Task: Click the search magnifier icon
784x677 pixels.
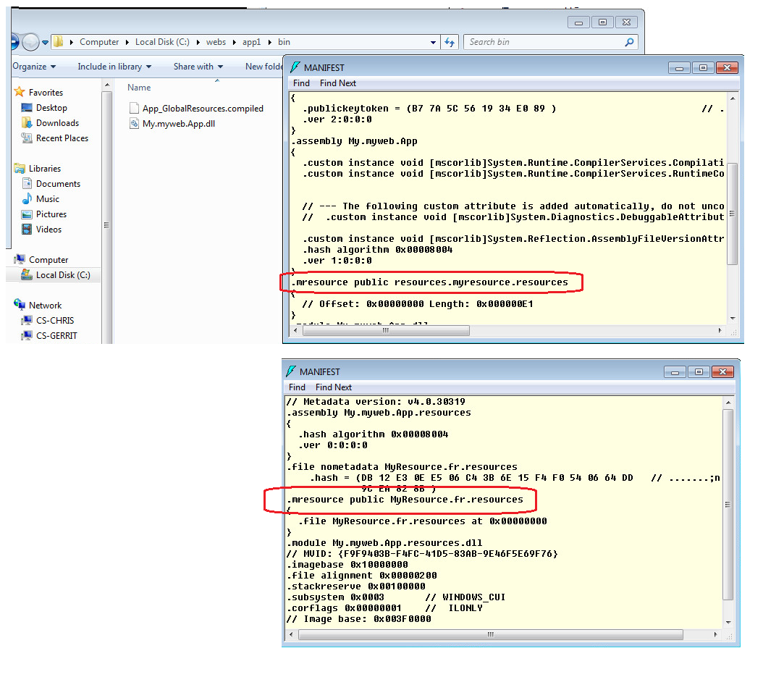Action: [x=630, y=43]
